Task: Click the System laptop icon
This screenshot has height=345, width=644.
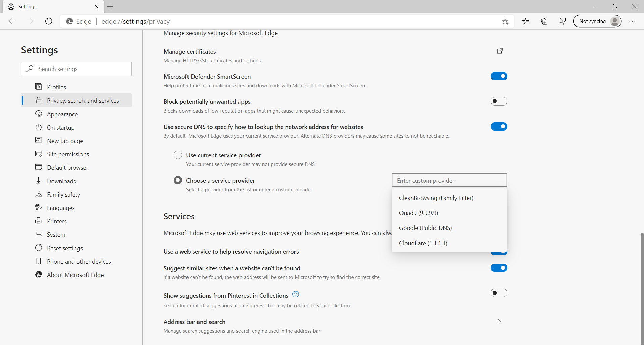Action: [39, 234]
